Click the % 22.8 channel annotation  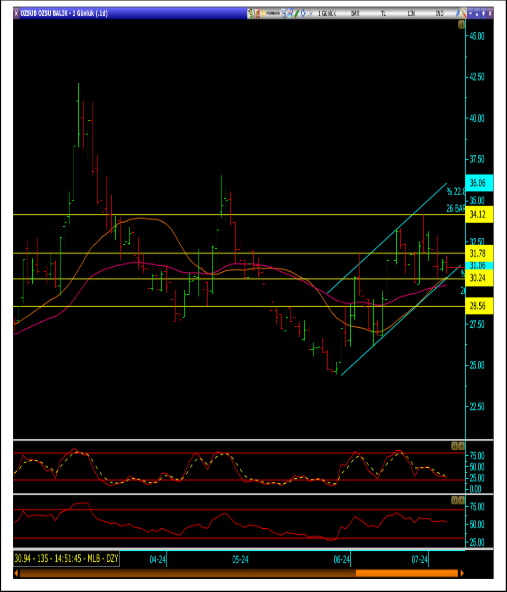coord(456,192)
